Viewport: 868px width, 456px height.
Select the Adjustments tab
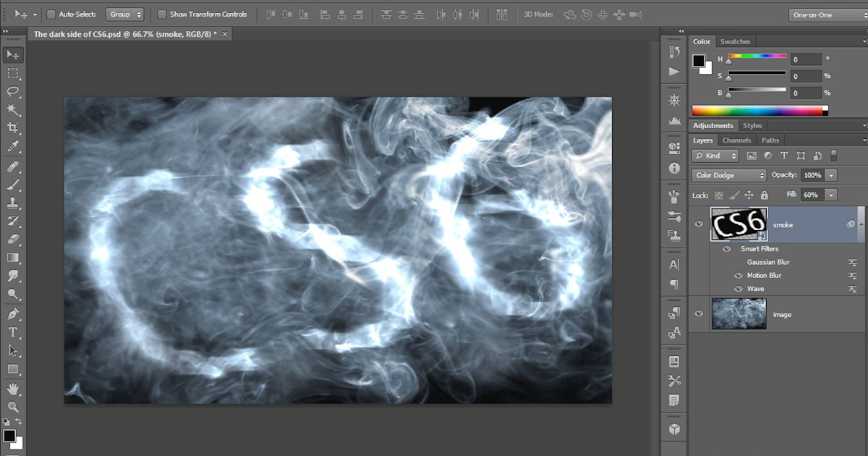(x=713, y=126)
